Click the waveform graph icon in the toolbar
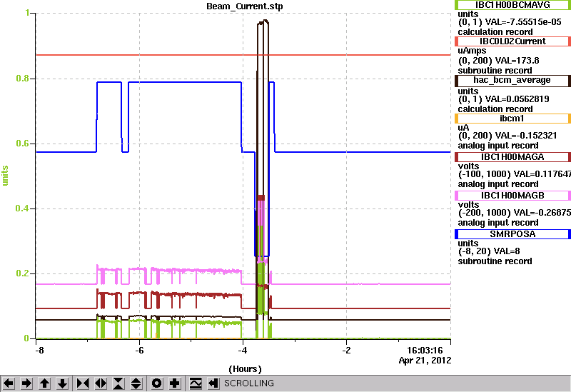 tap(196, 383)
